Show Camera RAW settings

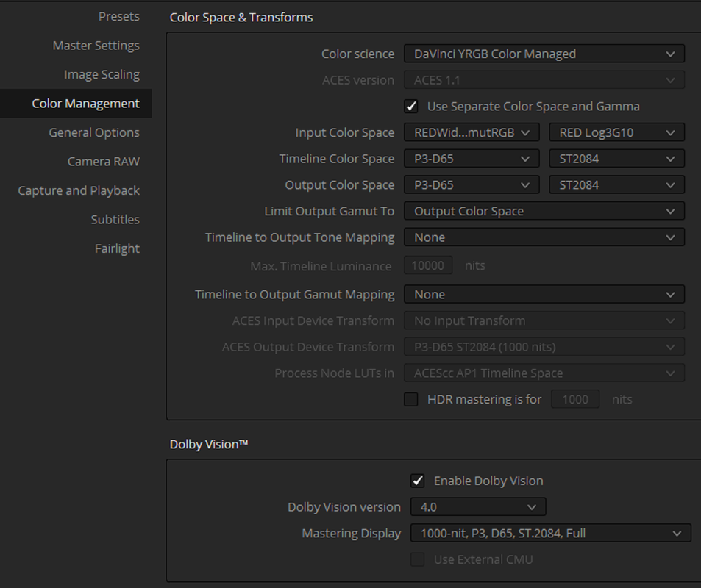[103, 162]
